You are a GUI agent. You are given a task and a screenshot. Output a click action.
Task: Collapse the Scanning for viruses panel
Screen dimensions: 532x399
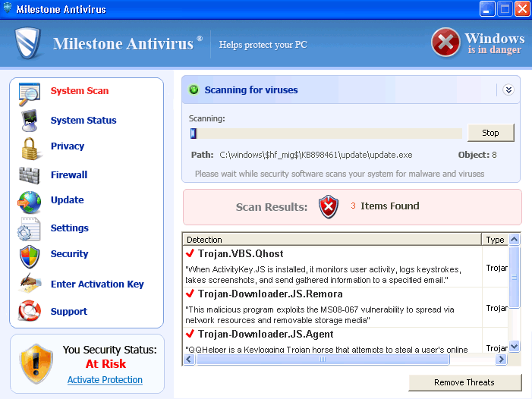click(508, 90)
